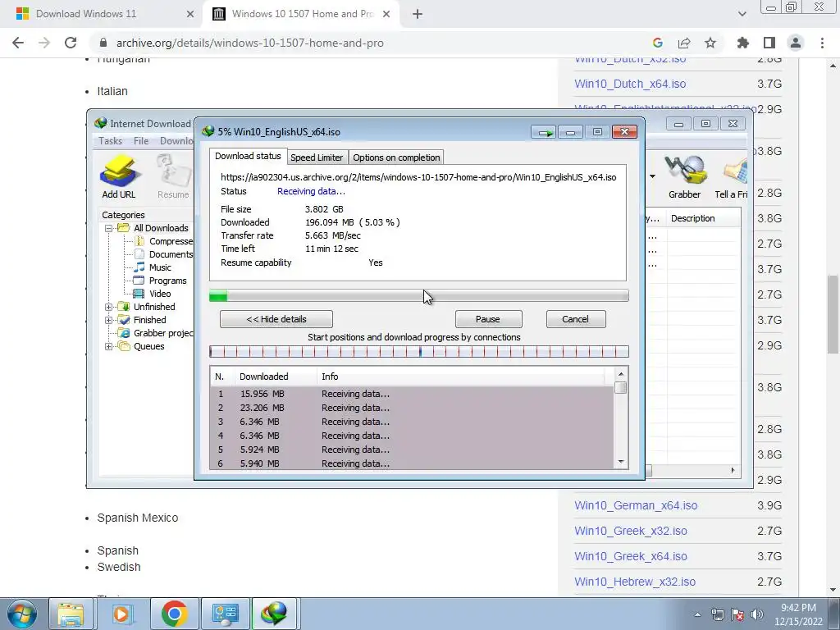Screen dimensions: 840x630
Task: Bookmark this page with star icon
Action: coord(710,43)
